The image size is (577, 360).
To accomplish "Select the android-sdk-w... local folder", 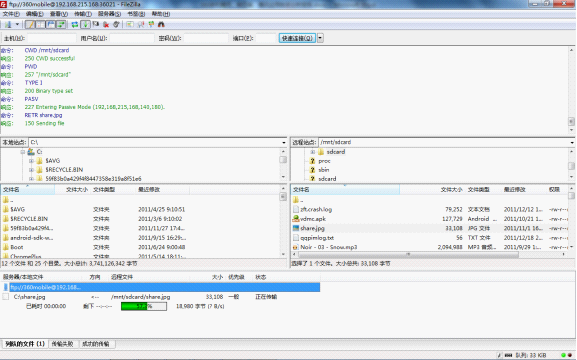I will pos(32,238).
